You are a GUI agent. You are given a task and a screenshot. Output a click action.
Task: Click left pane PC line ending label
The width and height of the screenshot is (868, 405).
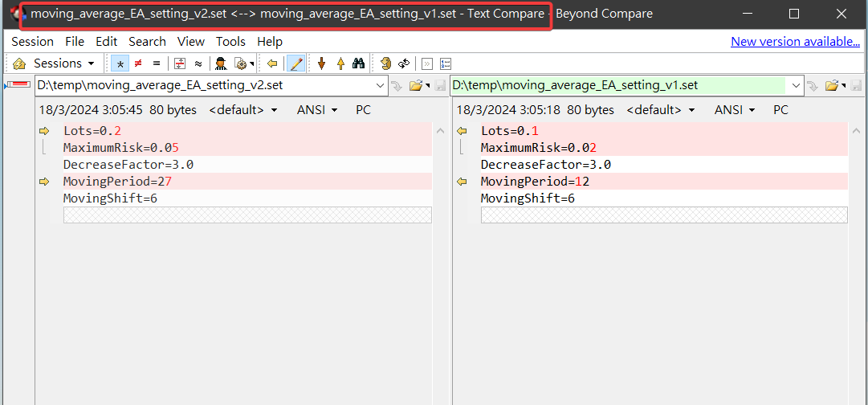(x=363, y=110)
